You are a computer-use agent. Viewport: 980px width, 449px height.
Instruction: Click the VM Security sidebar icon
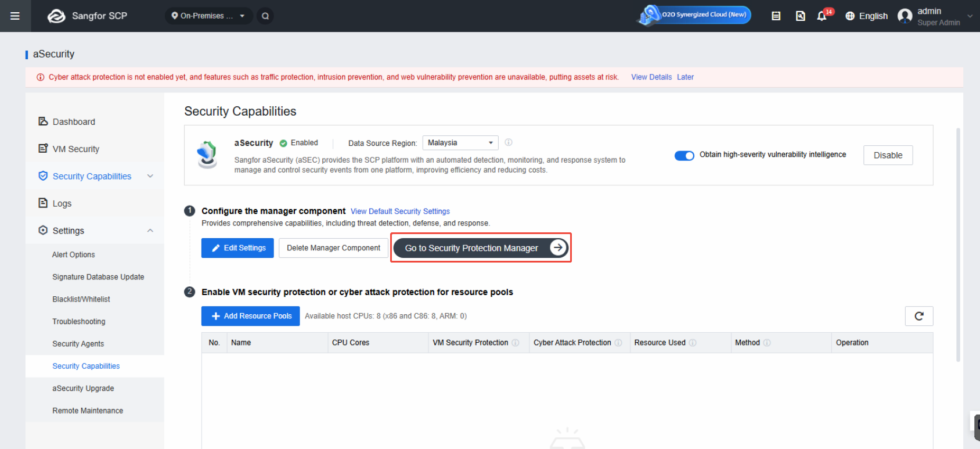pos(43,148)
